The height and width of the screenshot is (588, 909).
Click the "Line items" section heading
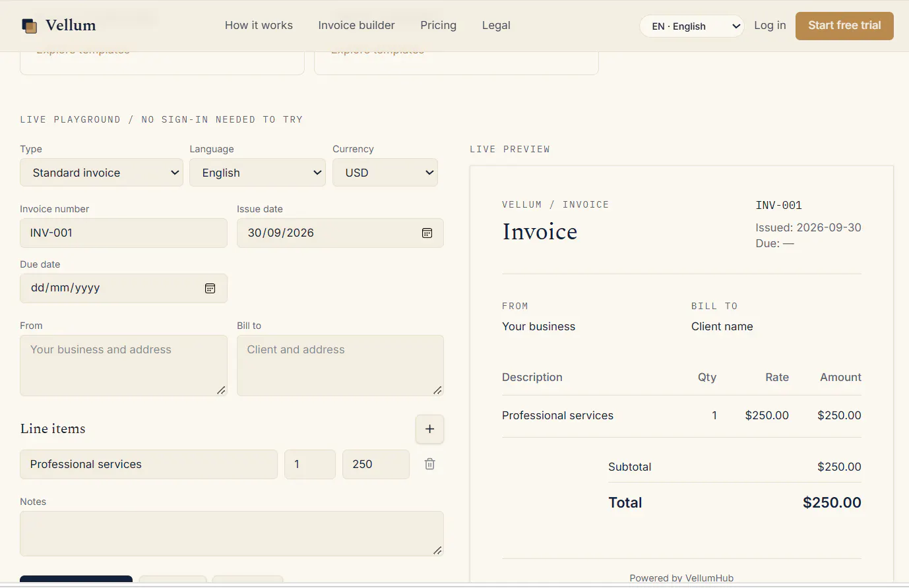click(x=53, y=428)
